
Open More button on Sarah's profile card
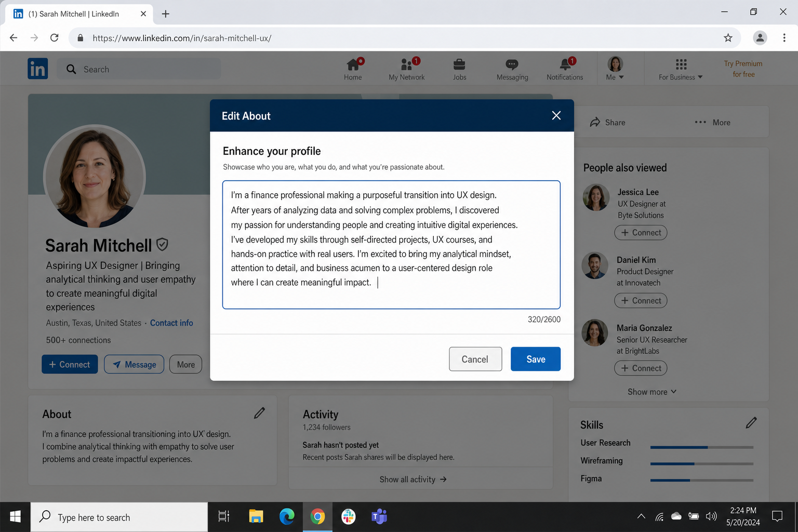[x=185, y=365]
